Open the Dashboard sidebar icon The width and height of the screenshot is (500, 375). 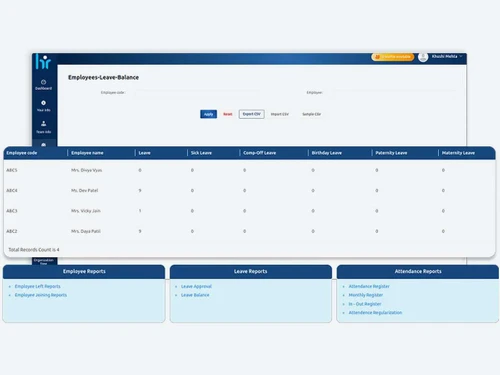pos(44,85)
